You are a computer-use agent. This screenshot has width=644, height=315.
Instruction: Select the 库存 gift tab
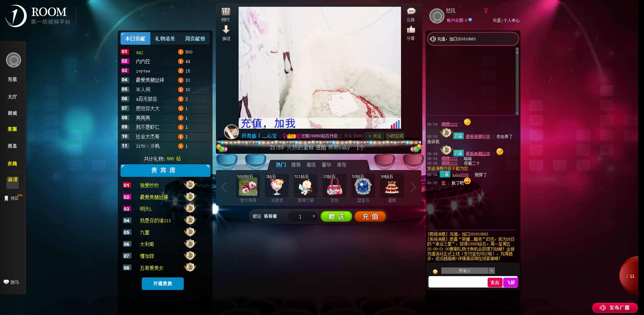tap(341, 165)
